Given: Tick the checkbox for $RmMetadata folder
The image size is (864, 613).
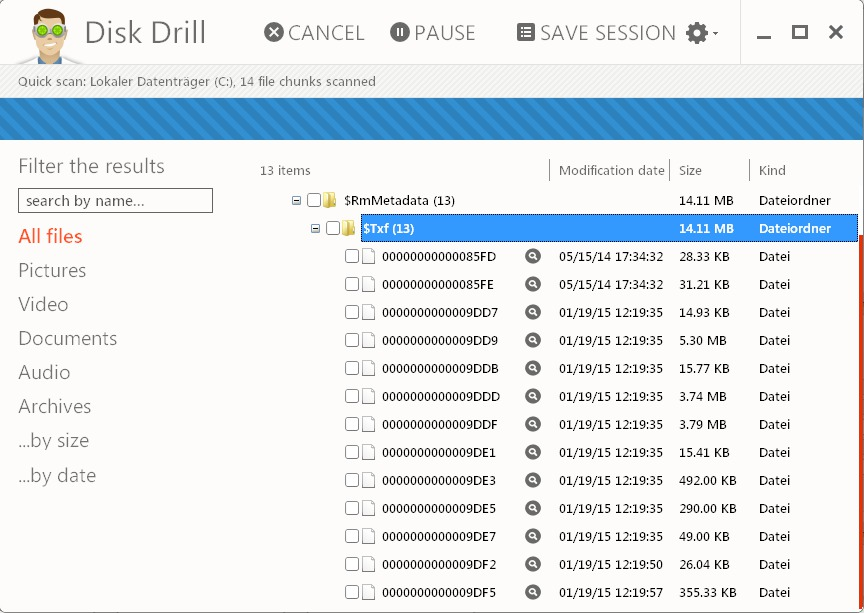Looking at the screenshot, I should click(314, 200).
